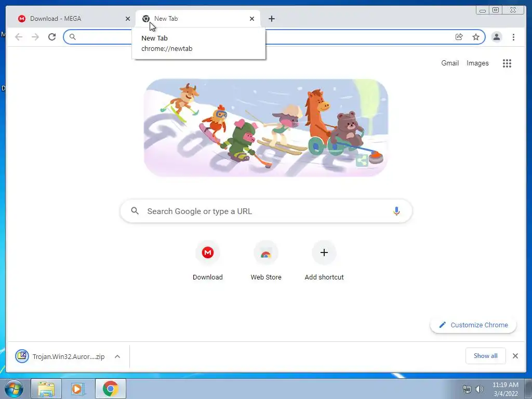This screenshot has width=532, height=399.
Task: Click the Search Google or type a URL box
Action: [266, 211]
